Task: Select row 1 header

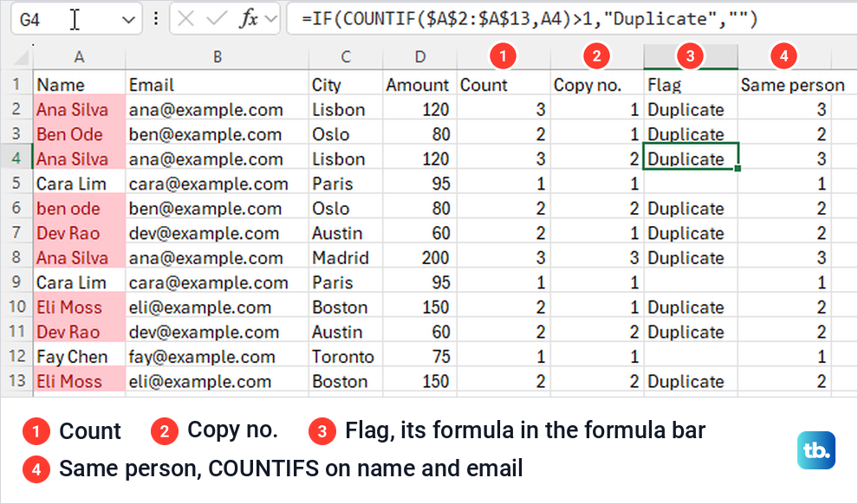Action: [x=16, y=84]
